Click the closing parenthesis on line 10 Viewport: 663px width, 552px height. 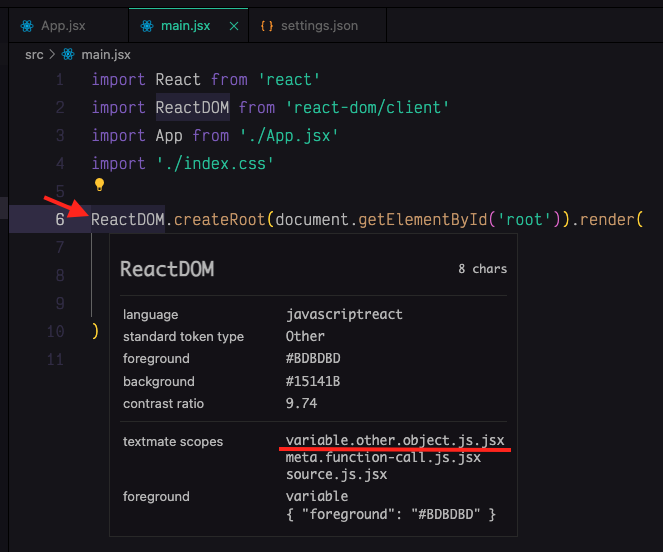click(x=95, y=331)
